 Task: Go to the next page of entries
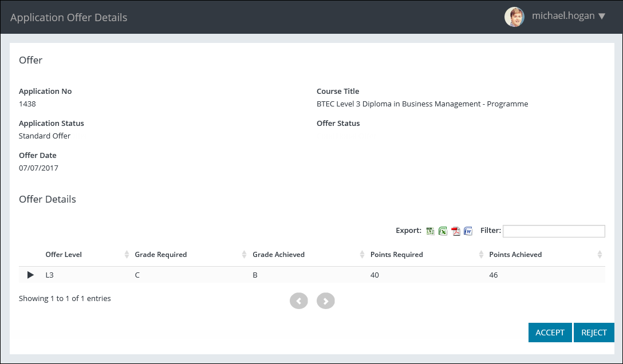point(325,300)
